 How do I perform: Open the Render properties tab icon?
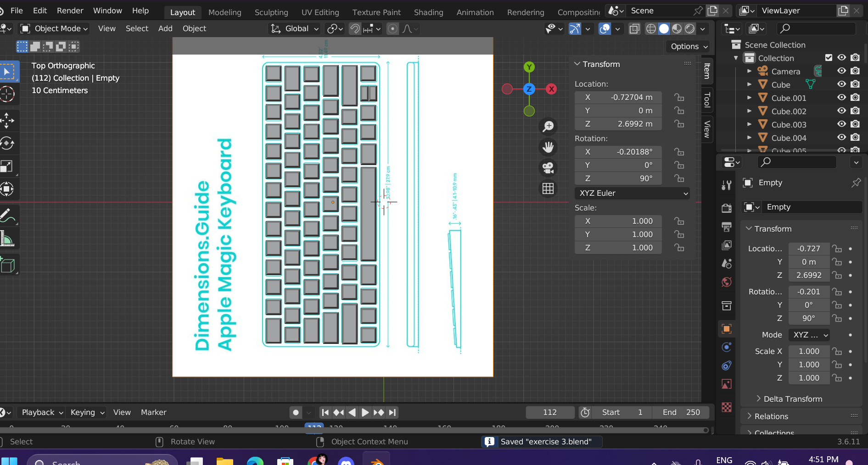point(726,208)
